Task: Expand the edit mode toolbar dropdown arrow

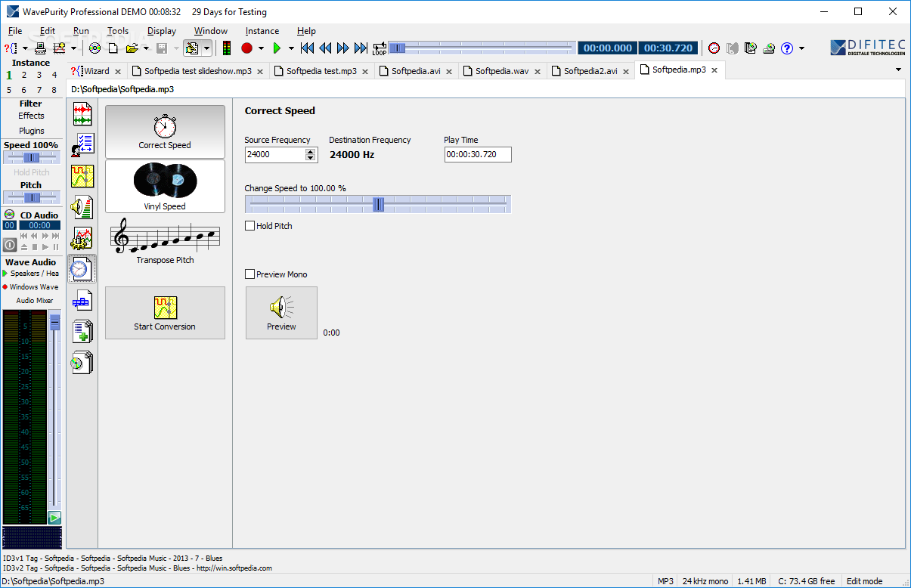Action: tap(206, 48)
